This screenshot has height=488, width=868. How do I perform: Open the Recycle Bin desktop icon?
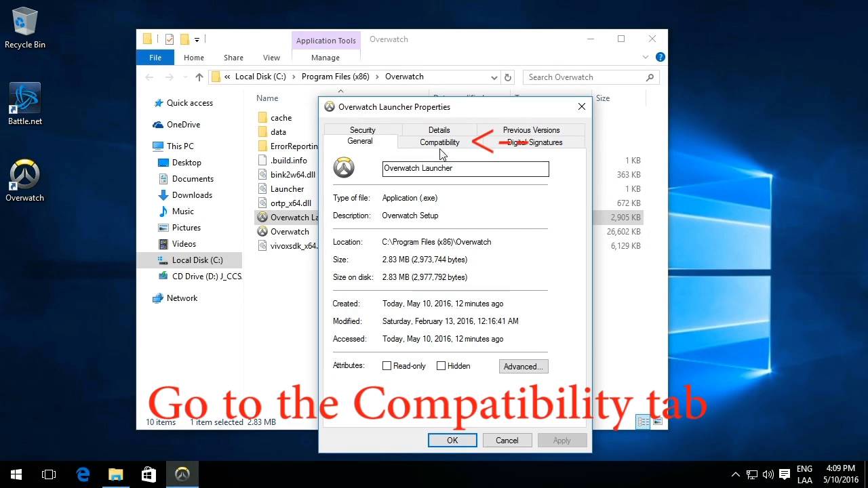(25, 28)
